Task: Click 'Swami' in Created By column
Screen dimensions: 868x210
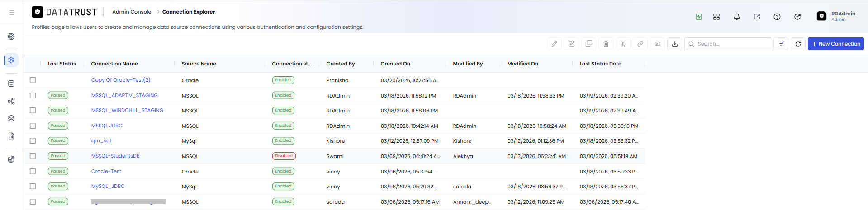Action: (335, 156)
